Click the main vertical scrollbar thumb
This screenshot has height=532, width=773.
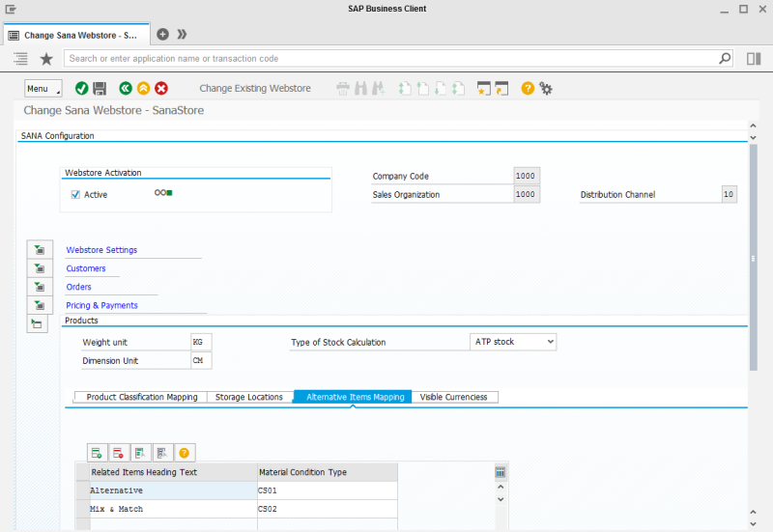pos(753,258)
